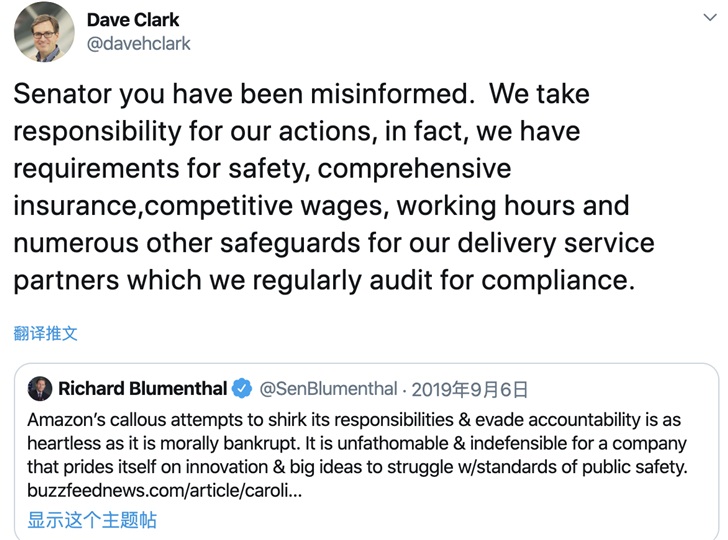Click 显示这个主题帖 to show thread
Image resolution: width=728 pixels, height=540 pixels.
click(x=92, y=520)
